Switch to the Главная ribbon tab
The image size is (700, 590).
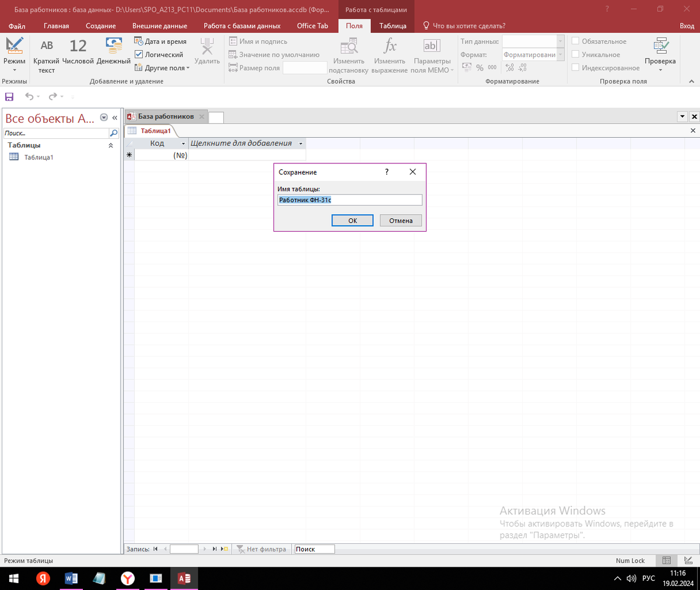tap(56, 26)
